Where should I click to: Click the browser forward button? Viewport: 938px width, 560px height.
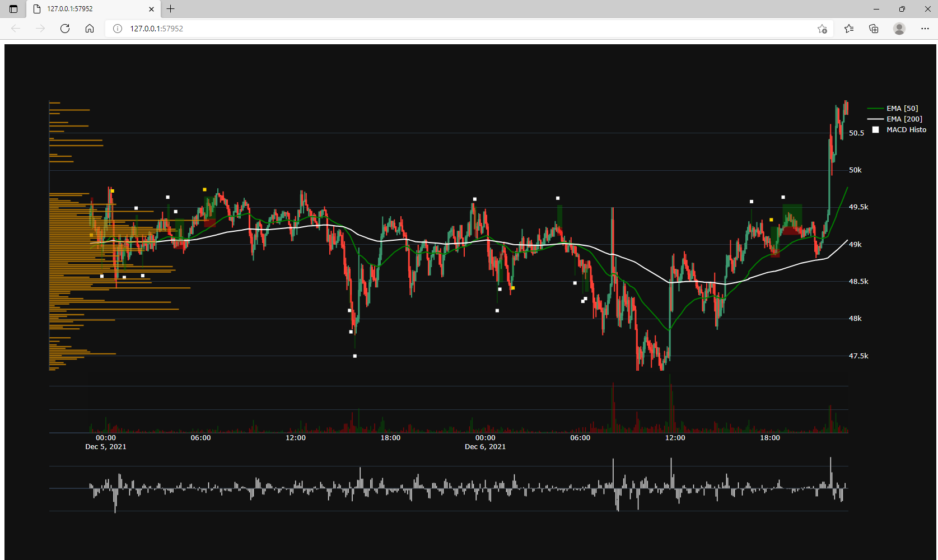40,29
